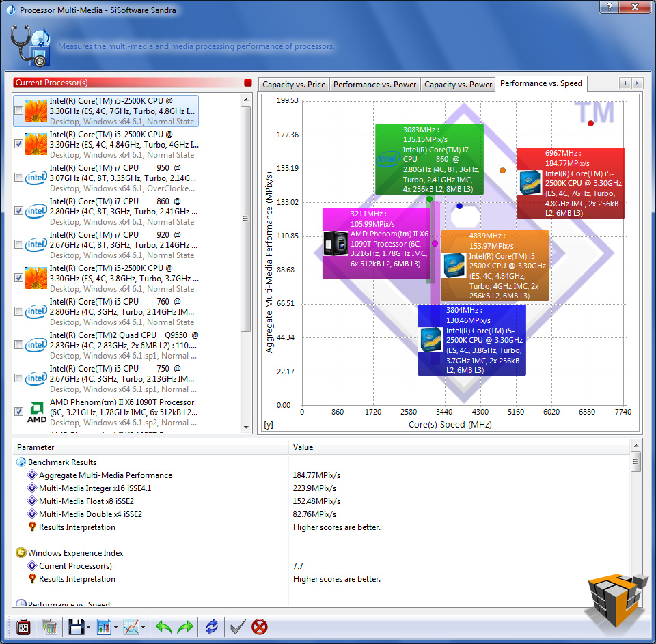656x644 pixels.
Task: Click the app icon in the title bar
Action: pyautogui.click(x=11, y=10)
